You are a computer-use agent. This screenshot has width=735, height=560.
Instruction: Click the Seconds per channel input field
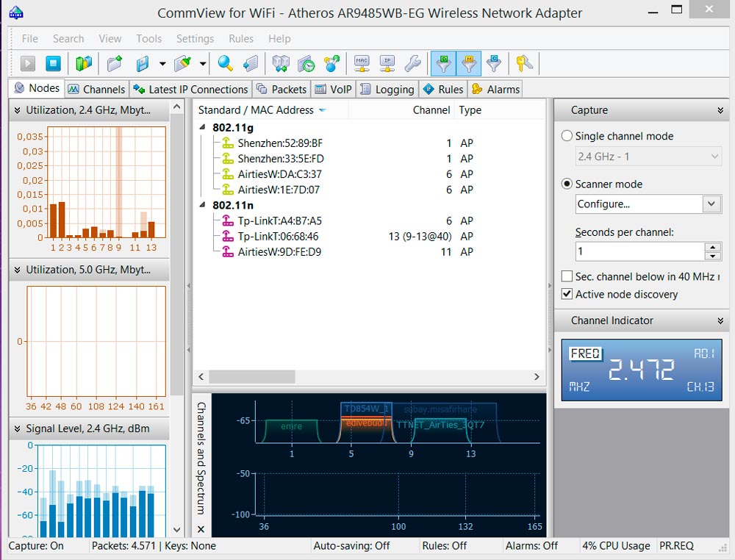tap(640, 251)
